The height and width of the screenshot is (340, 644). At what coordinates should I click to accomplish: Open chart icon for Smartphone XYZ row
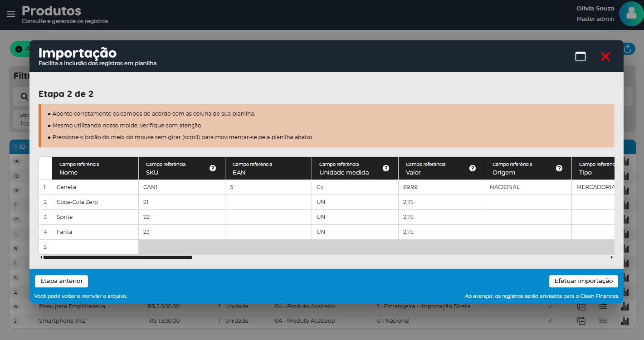(x=625, y=321)
